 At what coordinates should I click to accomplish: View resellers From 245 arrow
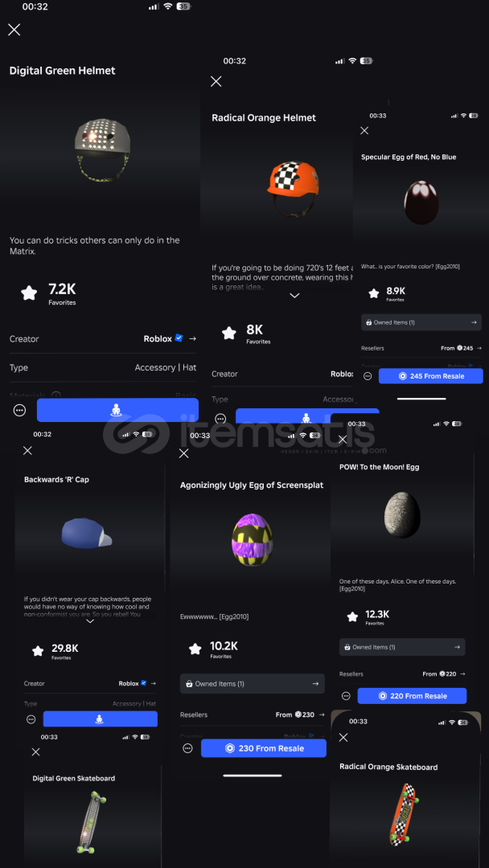479,348
